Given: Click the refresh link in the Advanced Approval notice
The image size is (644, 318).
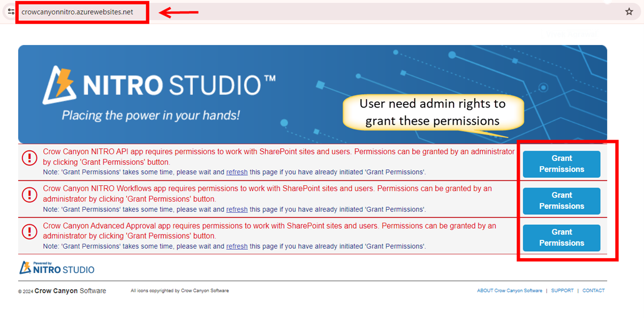Looking at the screenshot, I should point(237,246).
